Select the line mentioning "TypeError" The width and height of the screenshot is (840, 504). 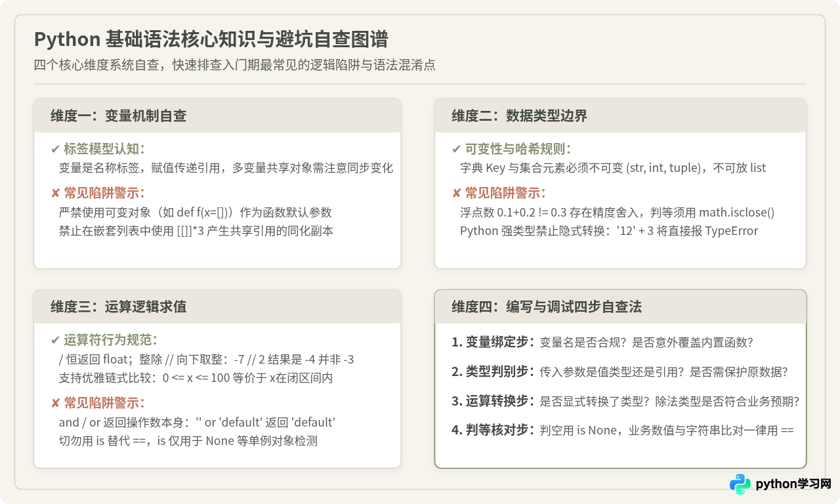pos(609,231)
